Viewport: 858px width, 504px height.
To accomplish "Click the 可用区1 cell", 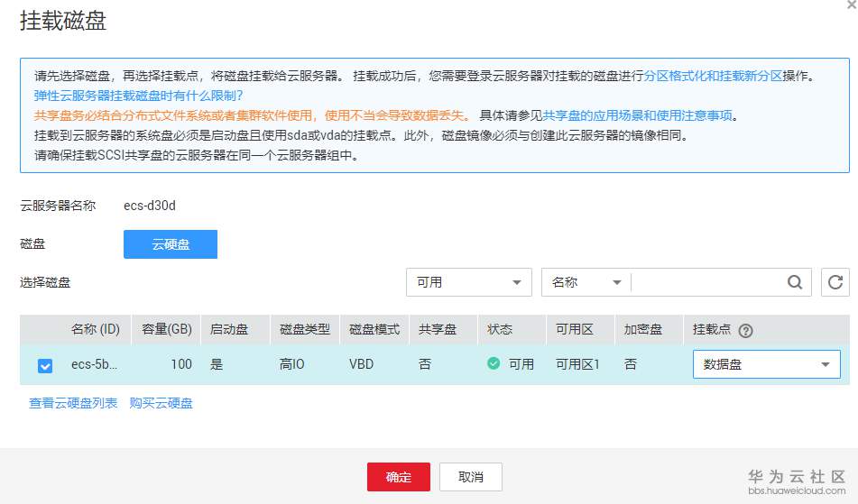I will [577, 364].
